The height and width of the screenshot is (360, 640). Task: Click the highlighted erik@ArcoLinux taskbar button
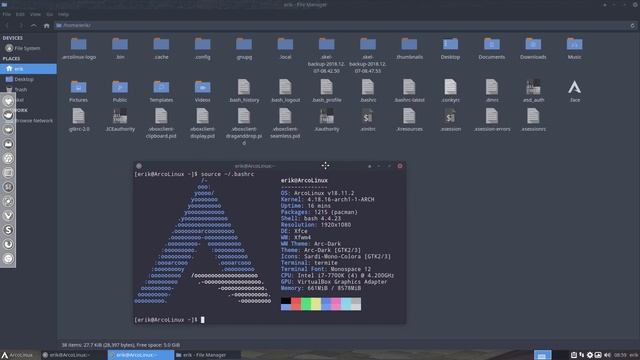click(141, 355)
